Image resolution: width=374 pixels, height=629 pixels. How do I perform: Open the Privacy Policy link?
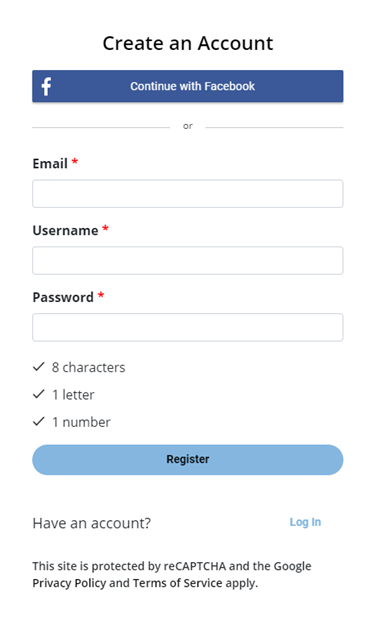(x=69, y=583)
